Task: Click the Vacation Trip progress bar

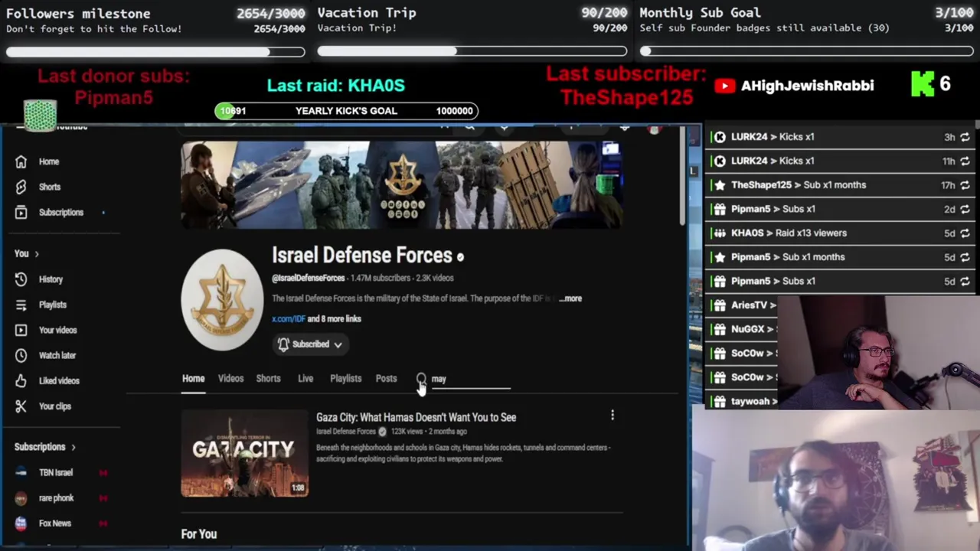Action: click(472, 51)
